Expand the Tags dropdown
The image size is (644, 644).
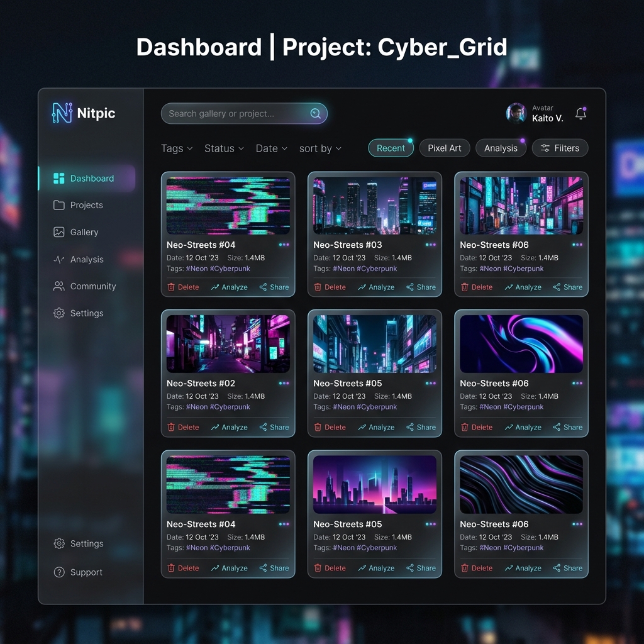coord(177,148)
